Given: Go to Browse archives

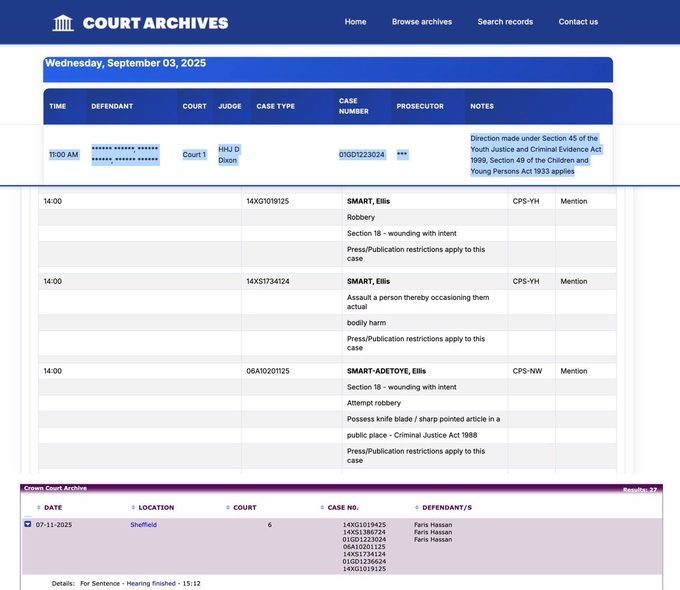Looking at the screenshot, I should tap(422, 22).
